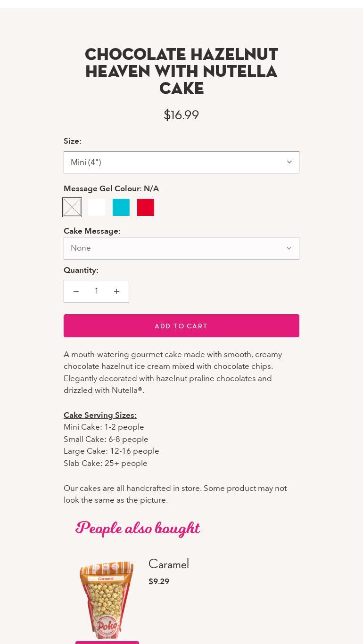363x644 pixels.
Task: Click the Chocolate Hazelnut Heaven cake title
Action: click(x=181, y=71)
